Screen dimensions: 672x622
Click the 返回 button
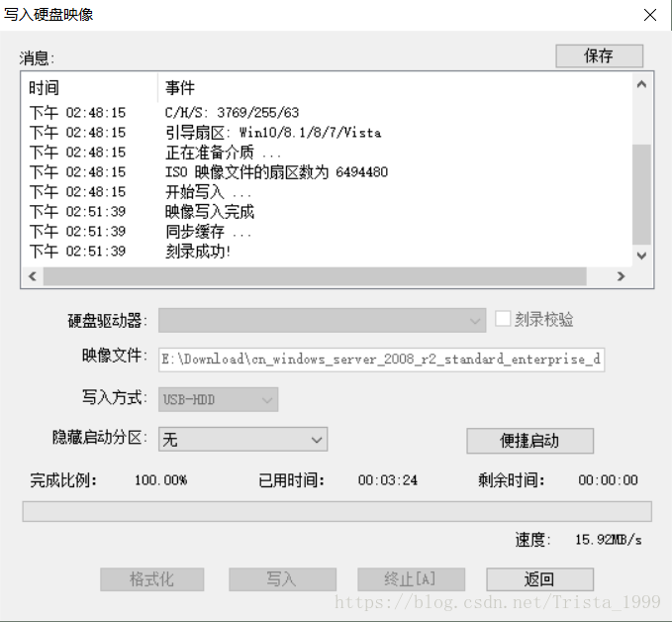click(x=539, y=579)
